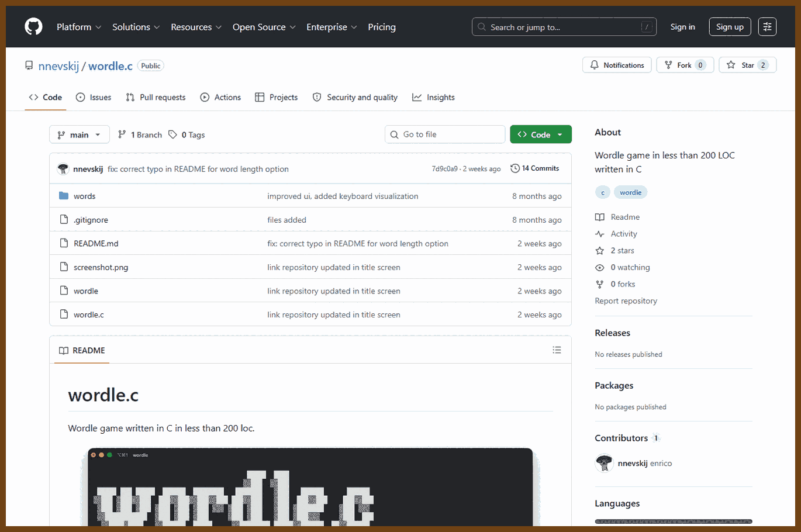The width and height of the screenshot is (801, 532).
Task: Open the README outline list icon
Action: click(557, 350)
